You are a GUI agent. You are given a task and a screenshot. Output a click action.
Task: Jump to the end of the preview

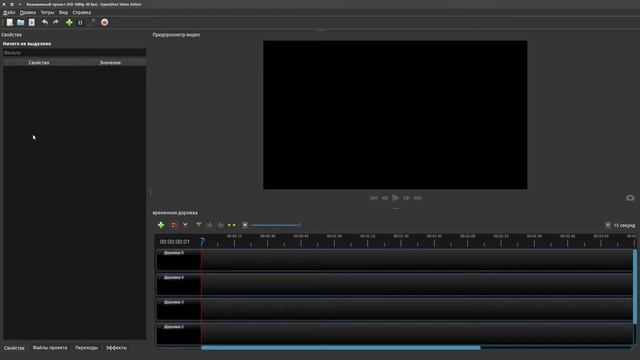coord(418,198)
